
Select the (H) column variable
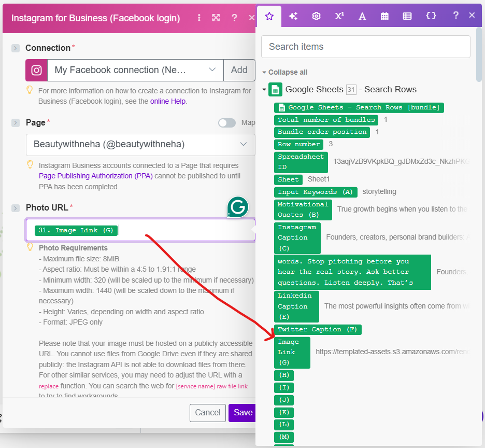tap(284, 375)
